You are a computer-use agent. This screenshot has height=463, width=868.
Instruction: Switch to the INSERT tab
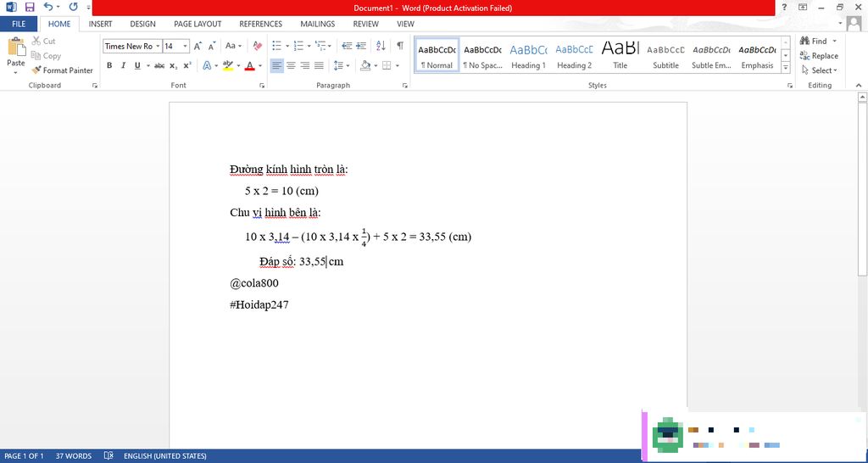[100, 24]
